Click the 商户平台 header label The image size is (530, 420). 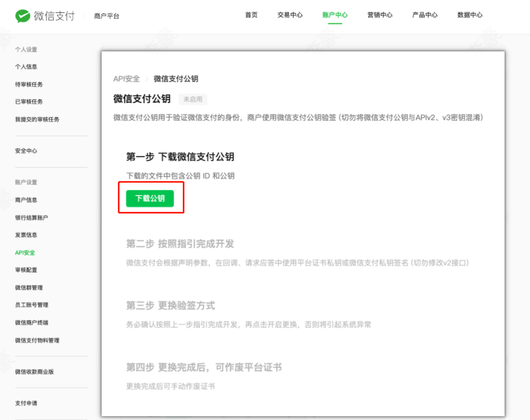pos(107,16)
